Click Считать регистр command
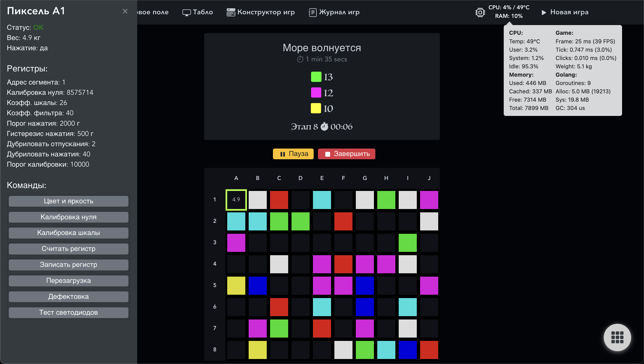This screenshot has height=364, width=644. [69, 249]
